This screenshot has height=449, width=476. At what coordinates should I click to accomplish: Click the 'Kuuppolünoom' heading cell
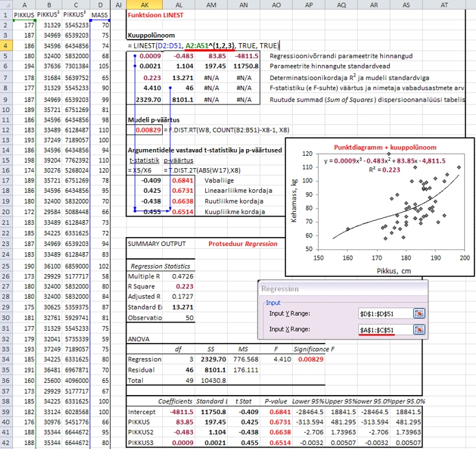151,35
